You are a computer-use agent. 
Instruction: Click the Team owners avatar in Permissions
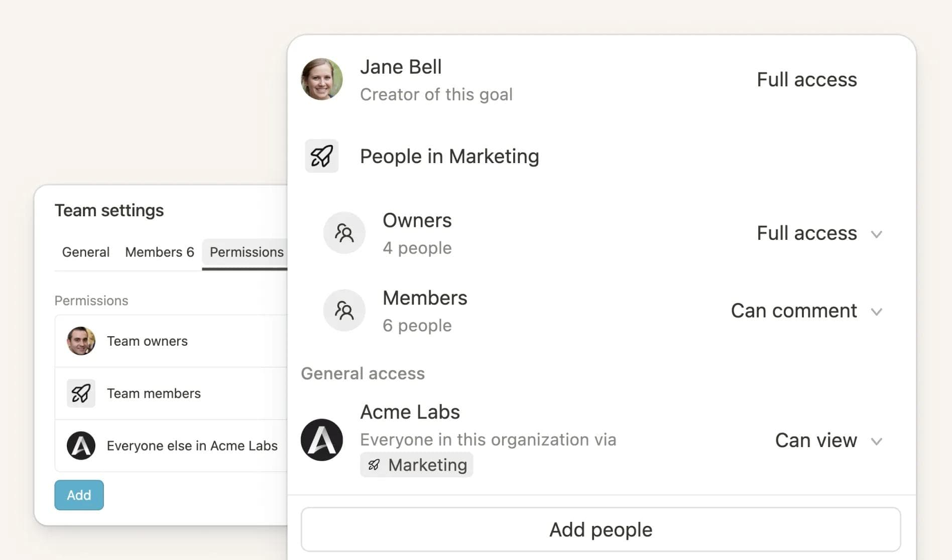(81, 341)
